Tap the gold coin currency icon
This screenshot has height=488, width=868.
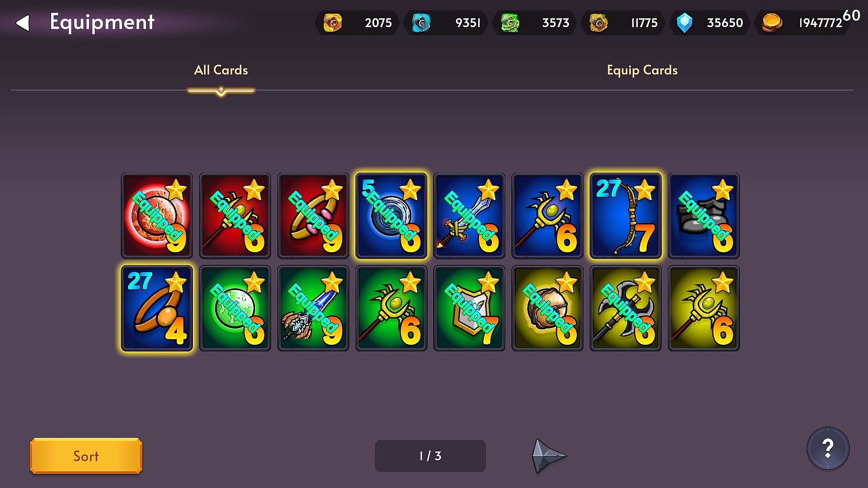(x=772, y=23)
